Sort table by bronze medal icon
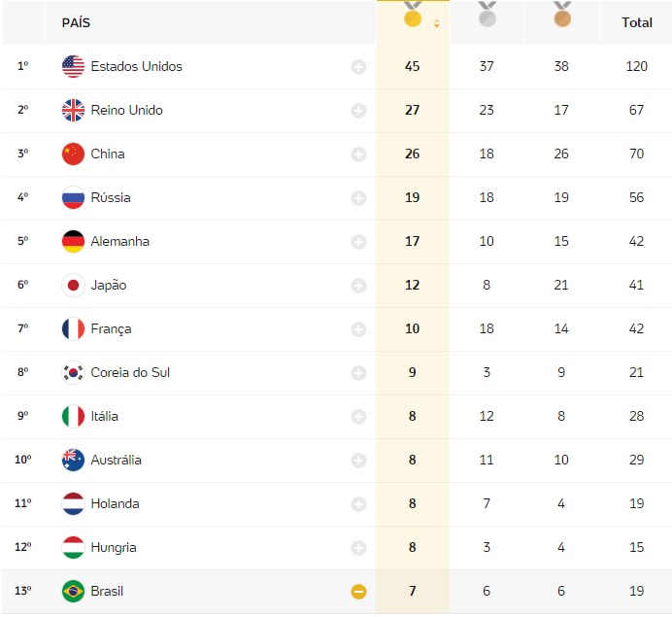Screen dimensions: 672x617 562,15
